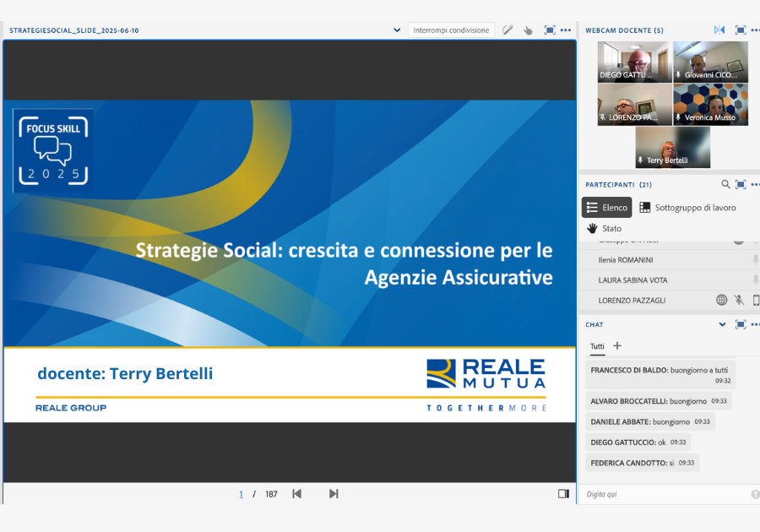Maximize the shared slide pod
The image size is (760, 532).
point(550,30)
